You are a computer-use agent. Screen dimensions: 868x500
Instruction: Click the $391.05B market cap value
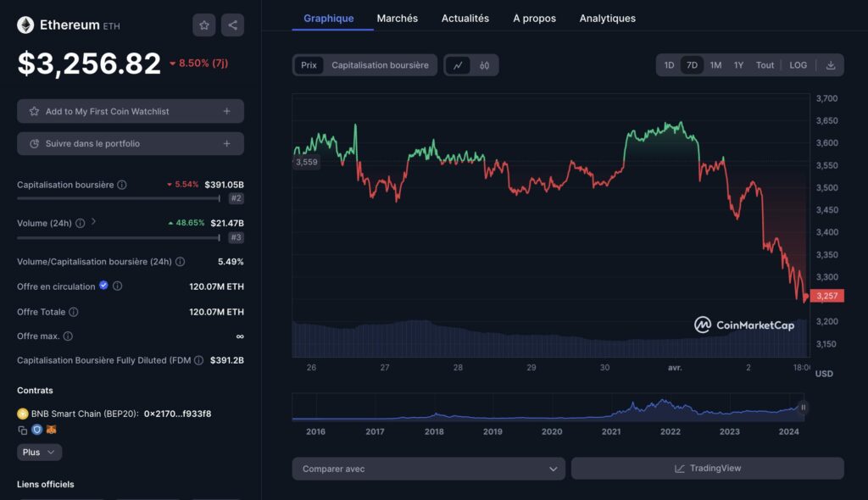click(224, 185)
